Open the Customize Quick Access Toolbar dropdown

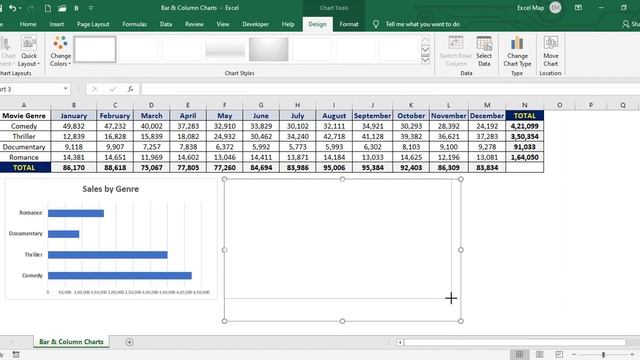(91, 8)
